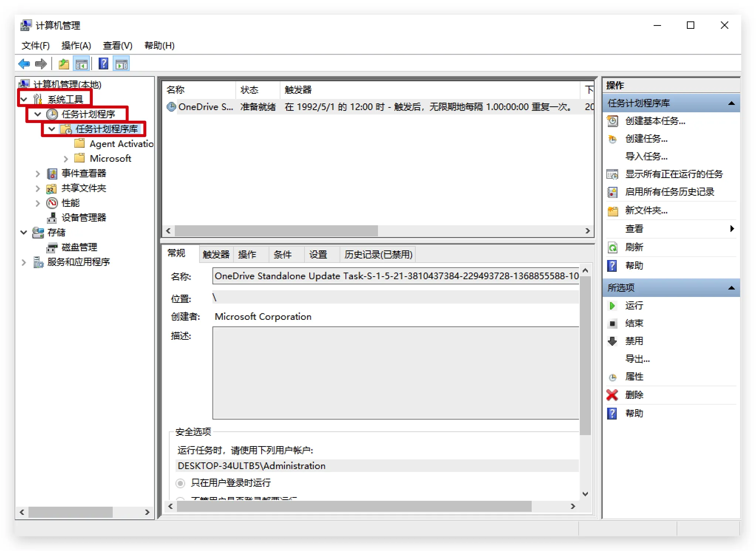Open the 查看(V) menu
This screenshot has width=756, height=551.
(118, 45)
